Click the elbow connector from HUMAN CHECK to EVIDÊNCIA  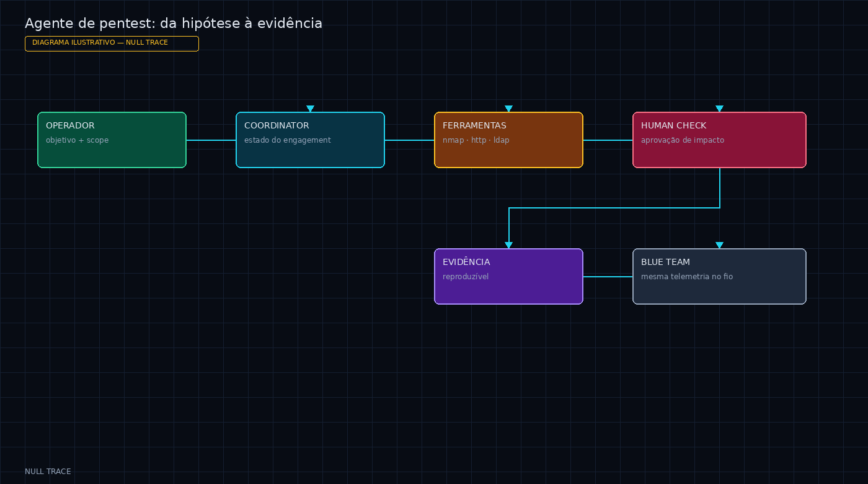(x=614, y=208)
